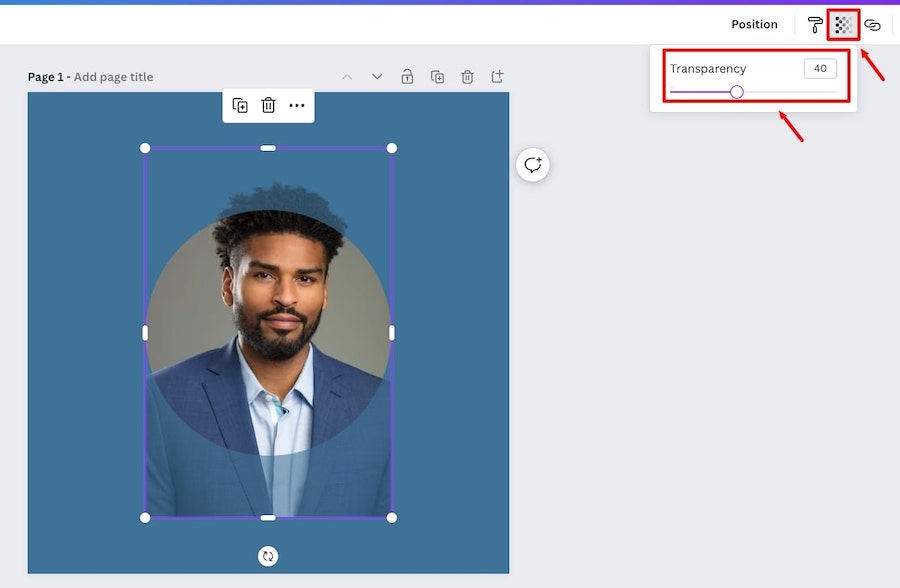Click the left edge crop handle
This screenshot has height=588, width=900.
145,332
